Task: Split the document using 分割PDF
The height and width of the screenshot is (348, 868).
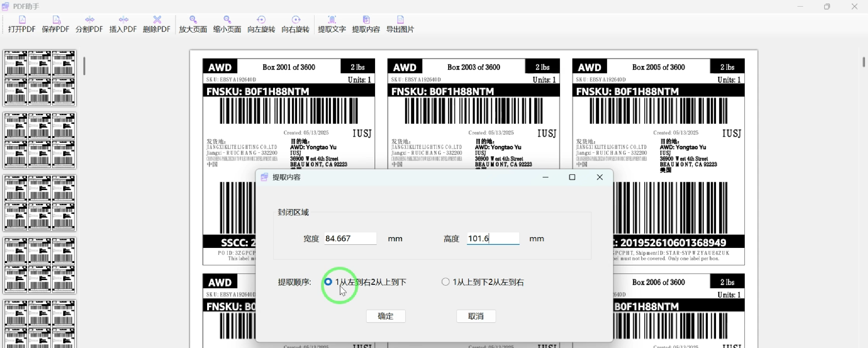Action: coord(89,24)
